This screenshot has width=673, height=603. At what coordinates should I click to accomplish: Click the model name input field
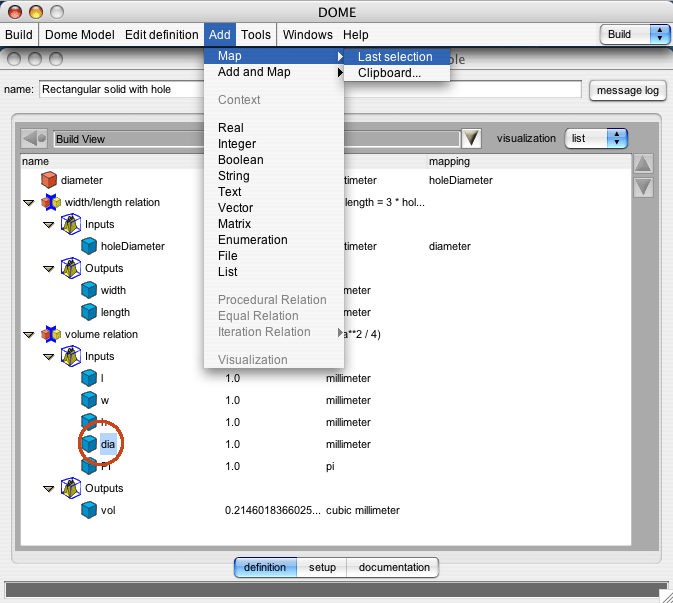[x=310, y=89]
